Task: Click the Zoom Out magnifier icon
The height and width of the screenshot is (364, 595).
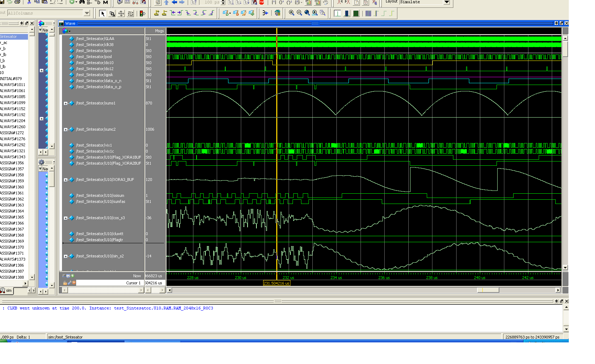Action: coord(299,13)
